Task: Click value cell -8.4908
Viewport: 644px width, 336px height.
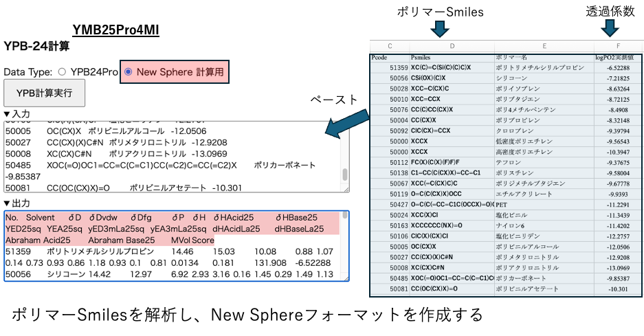Action: [618, 110]
